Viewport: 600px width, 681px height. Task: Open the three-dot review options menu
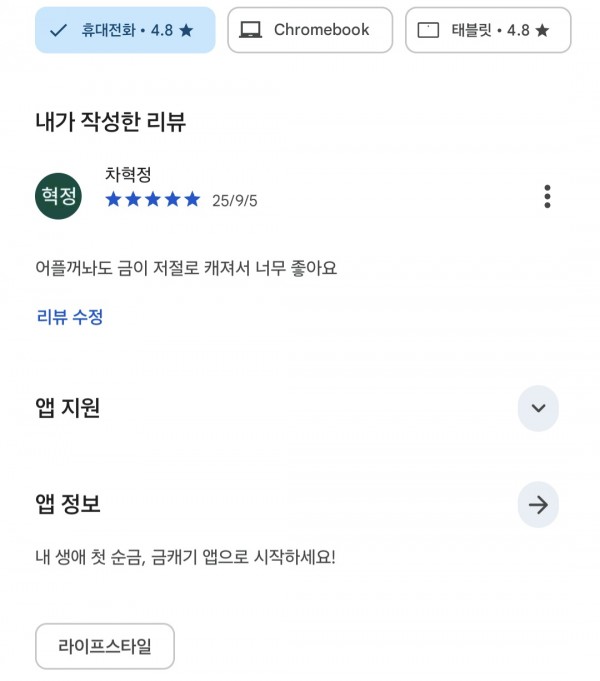(x=547, y=196)
